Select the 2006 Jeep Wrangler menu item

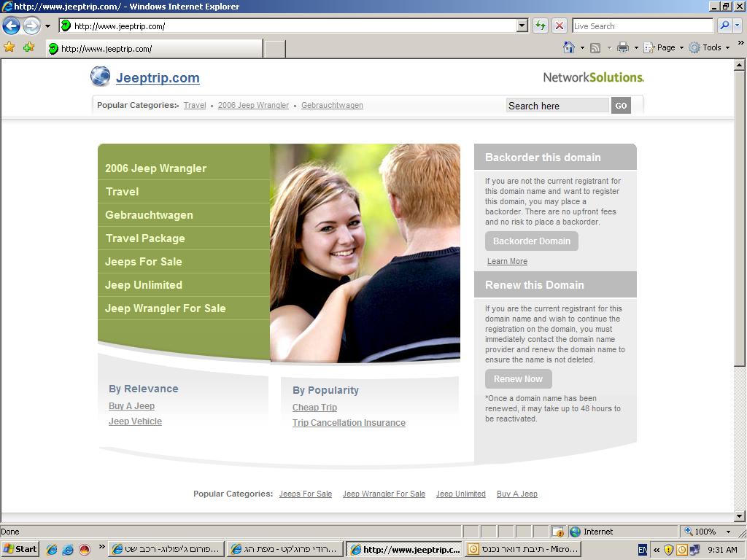[155, 168]
